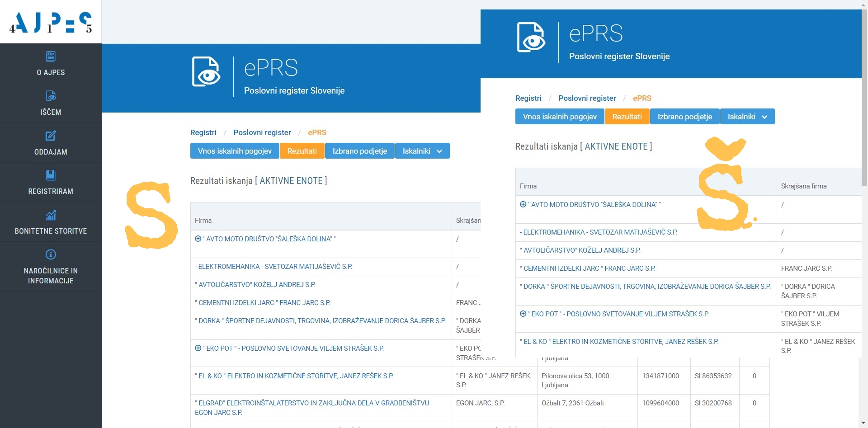Open Iskalniki dropdown in left window

(x=422, y=151)
